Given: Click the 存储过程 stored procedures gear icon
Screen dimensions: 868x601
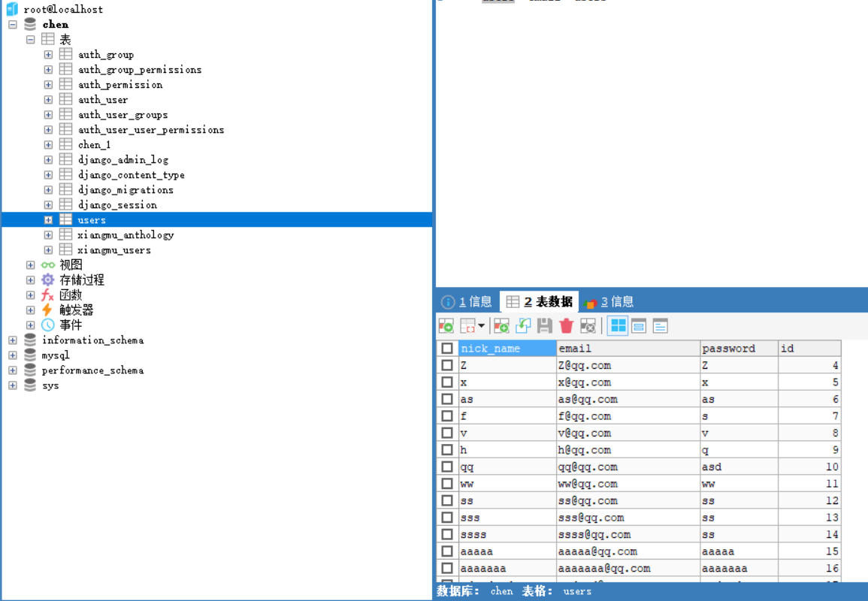Looking at the screenshot, I should pos(48,280).
